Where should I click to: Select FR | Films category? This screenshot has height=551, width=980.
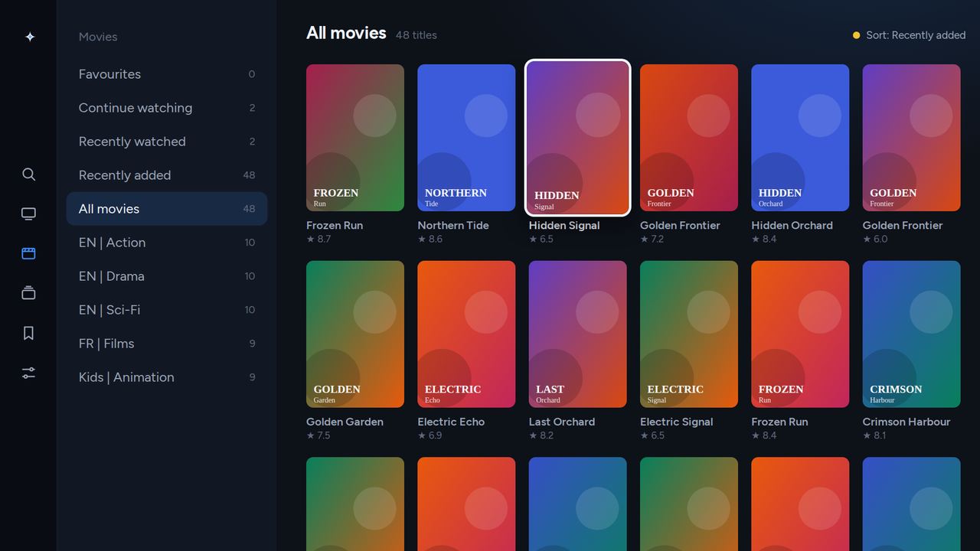tap(167, 344)
